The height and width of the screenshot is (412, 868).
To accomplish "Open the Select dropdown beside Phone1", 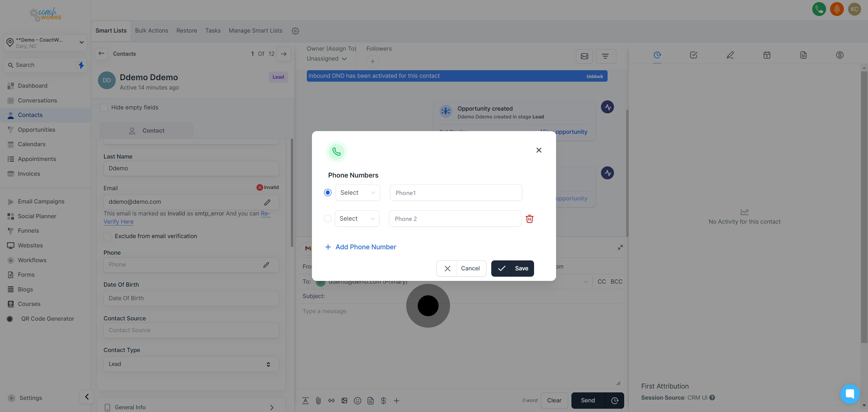I will click(357, 192).
